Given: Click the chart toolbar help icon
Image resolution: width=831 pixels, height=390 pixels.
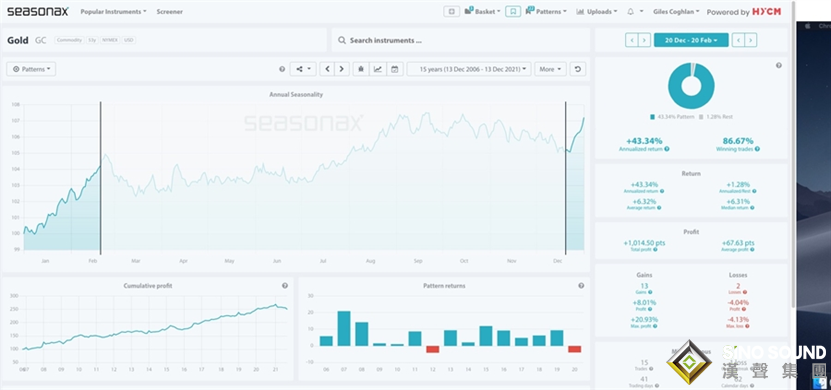Looking at the screenshot, I should pos(282,69).
